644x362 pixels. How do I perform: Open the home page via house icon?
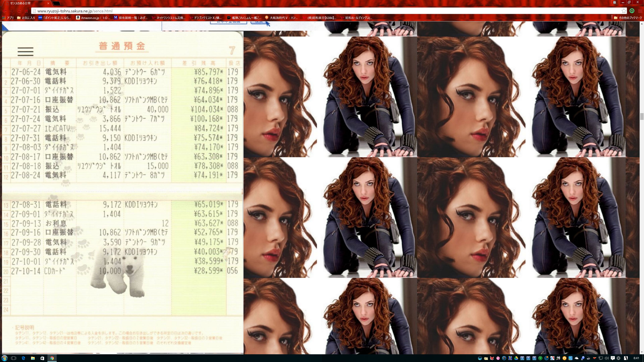pos(26,11)
